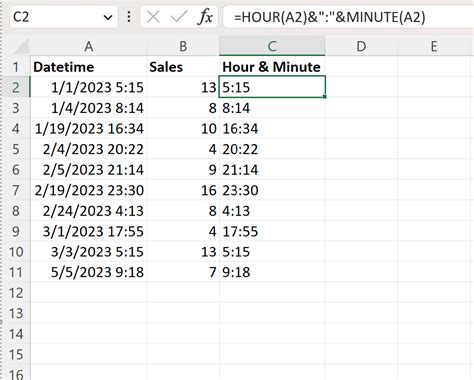Click cell with 1/19/2023 16:34

coord(88,129)
